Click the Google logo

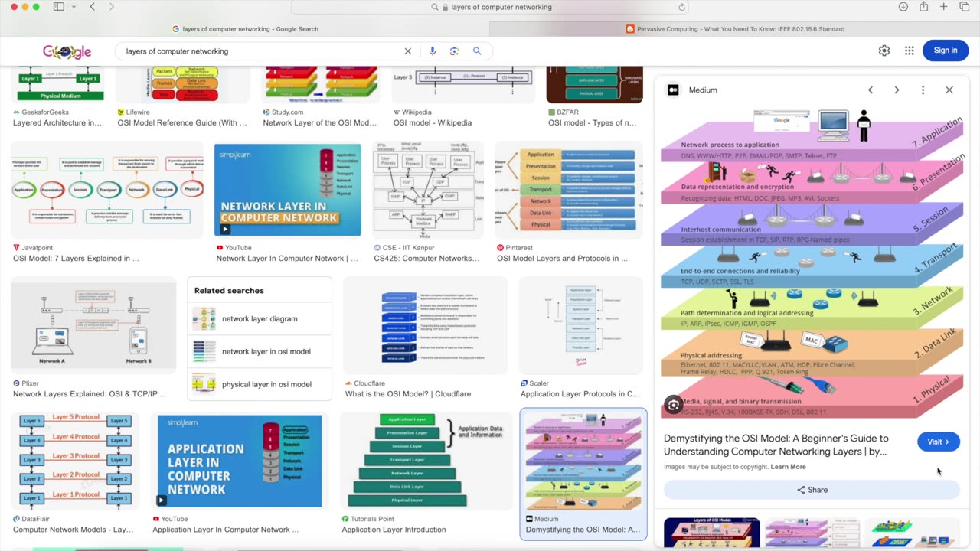pos(67,51)
